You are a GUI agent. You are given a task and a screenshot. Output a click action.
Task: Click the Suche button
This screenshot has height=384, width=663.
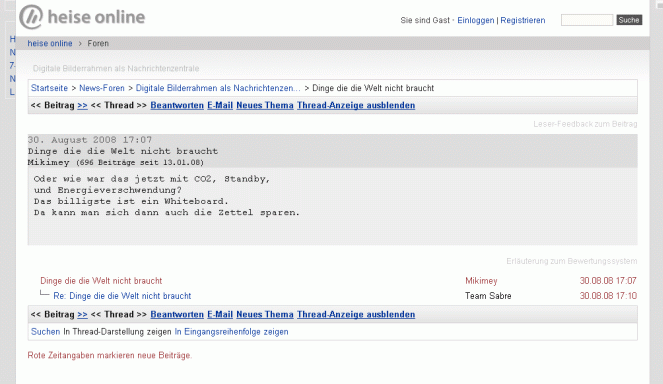629,20
